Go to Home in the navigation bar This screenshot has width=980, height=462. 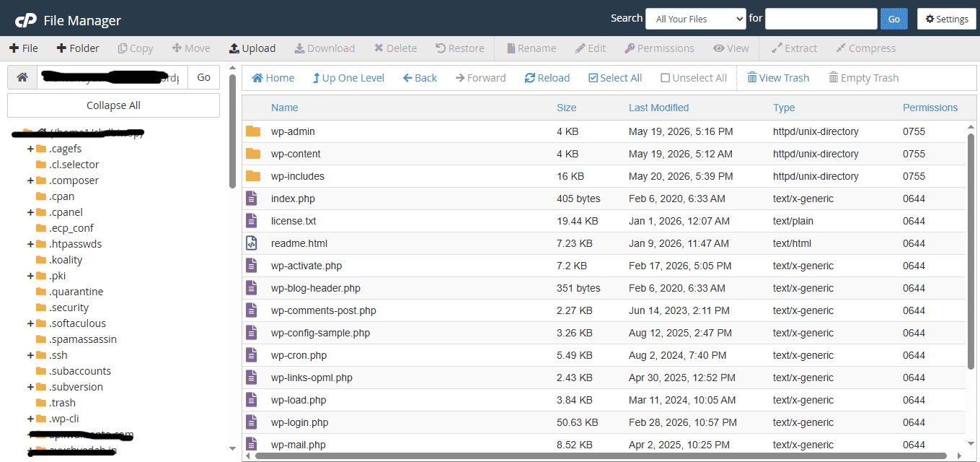(x=273, y=78)
